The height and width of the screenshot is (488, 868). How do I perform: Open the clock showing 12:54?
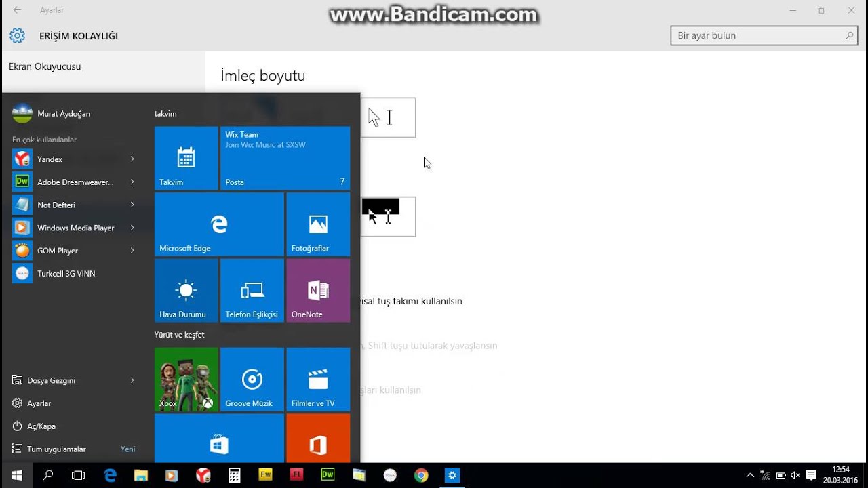[x=841, y=474]
